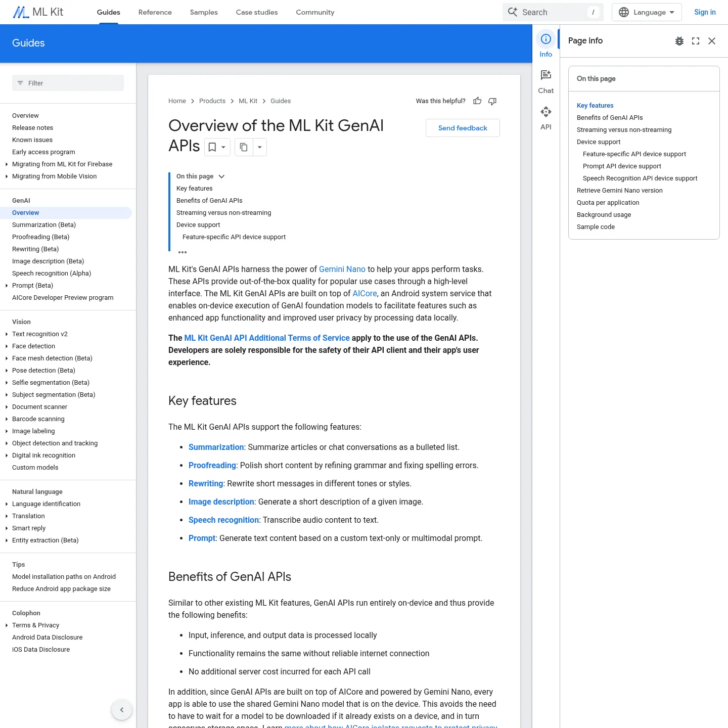Jump to Retrieve Gemini Nano version

pyautogui.click(x=619, y=191)
